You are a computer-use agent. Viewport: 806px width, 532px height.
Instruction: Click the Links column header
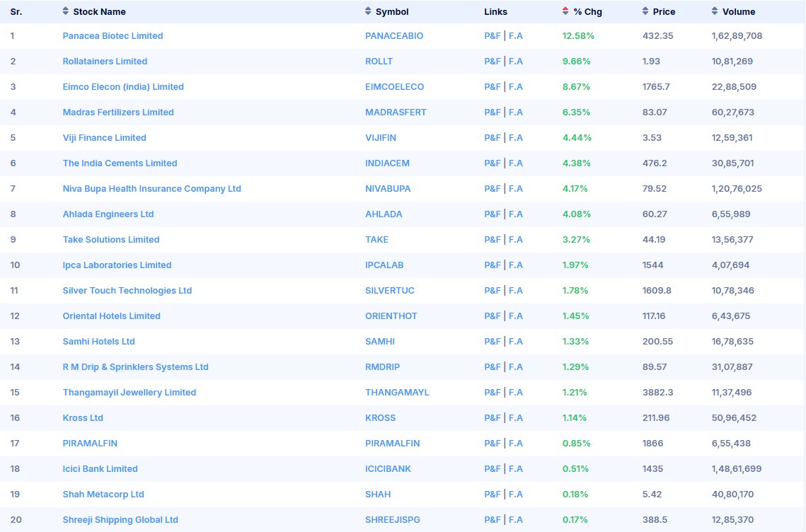pos(495,12)
